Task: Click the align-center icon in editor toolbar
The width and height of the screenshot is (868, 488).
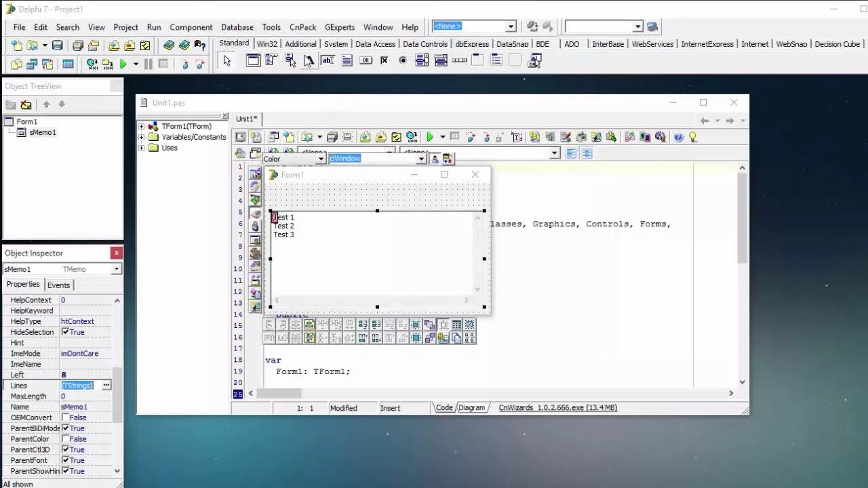Action: coord(587,154)
